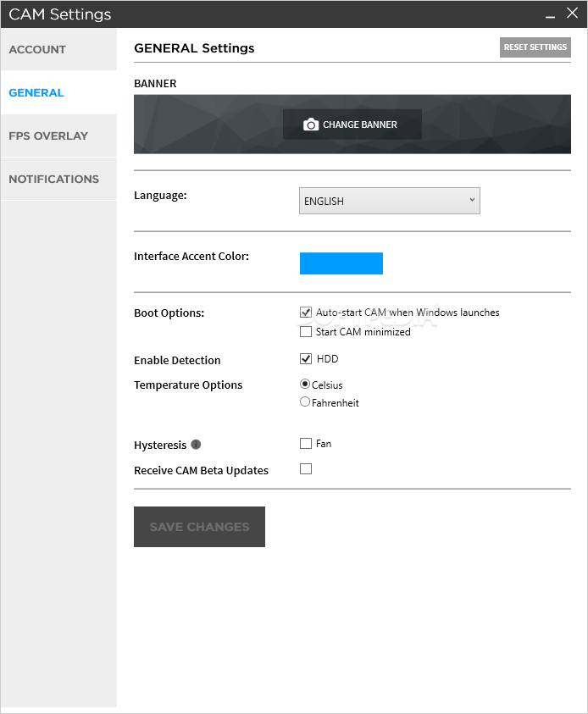Image resolution: width=588 pixels, height=714 pixels.
Task: Click the Hysteresis label text
Action: (x=160, y=445)
